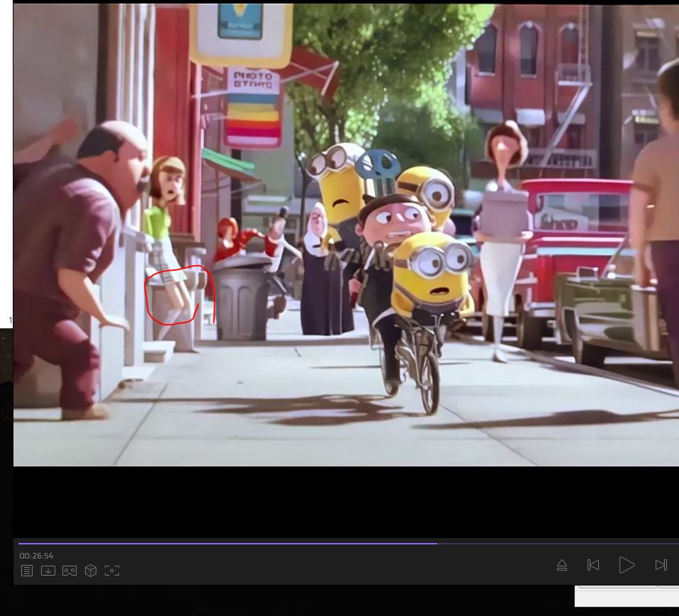
Task: Take a snapshot with the capture-frame icon
Action: (x=112, y=571)
